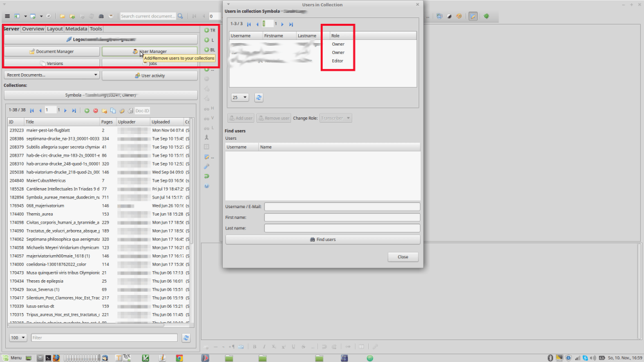Click the green bug icon in the toolbar
The width and height of the screenshot is (644, 362).
(486, 16)
